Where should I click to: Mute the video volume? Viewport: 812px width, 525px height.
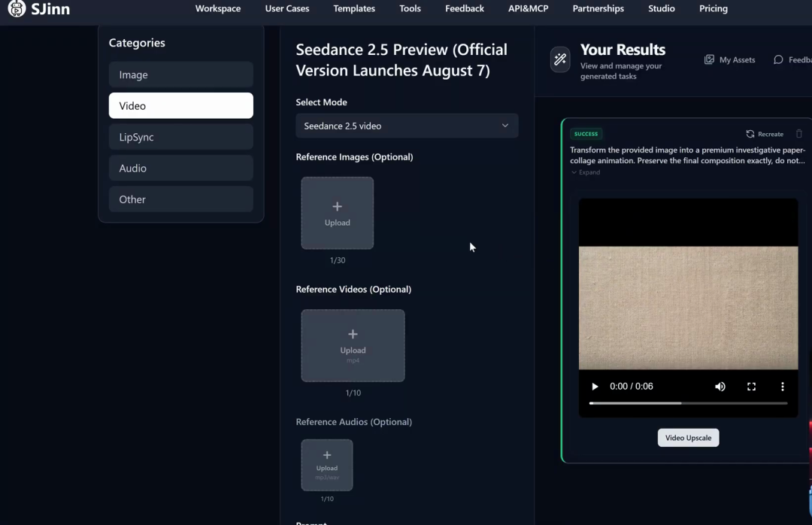pyautogui.click(x=720, y=387)
